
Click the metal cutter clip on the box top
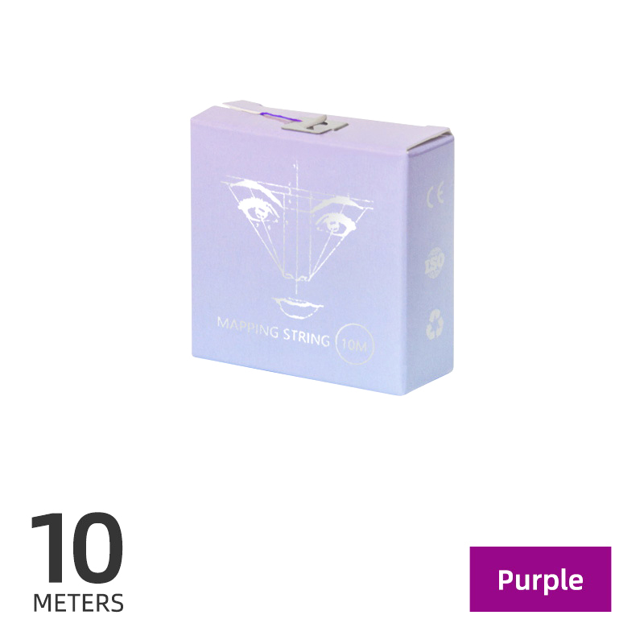314,124
